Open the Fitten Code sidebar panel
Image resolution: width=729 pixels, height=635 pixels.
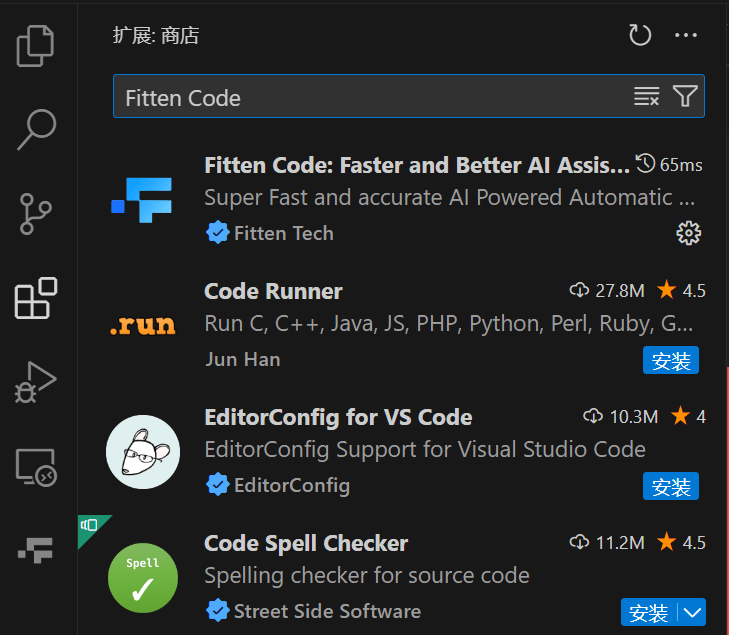click(x=36, y=549)
